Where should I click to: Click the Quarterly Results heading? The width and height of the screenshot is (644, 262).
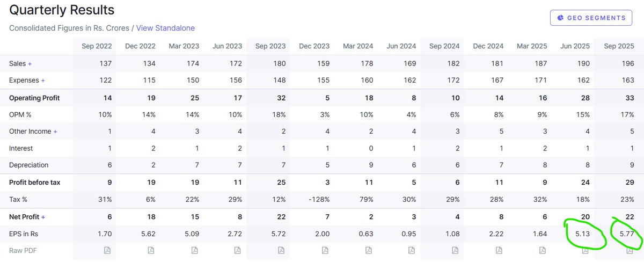point(62,10)
